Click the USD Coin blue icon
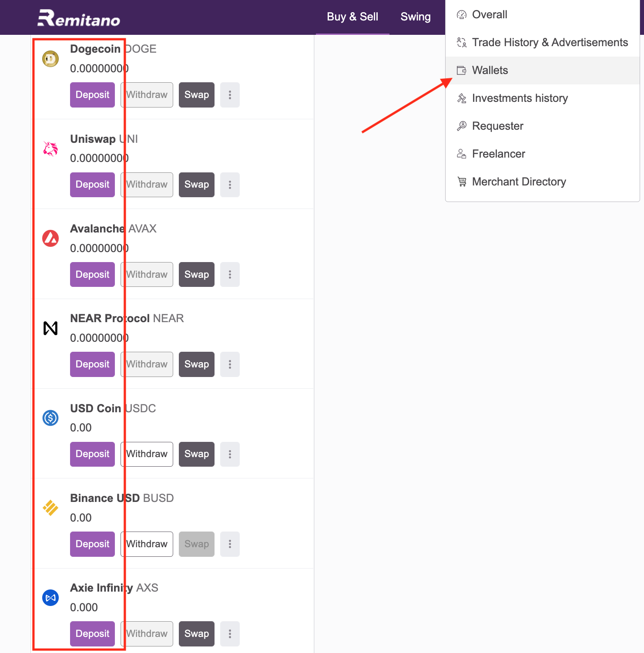Screen dimensions: 644x653 [50, 418]
